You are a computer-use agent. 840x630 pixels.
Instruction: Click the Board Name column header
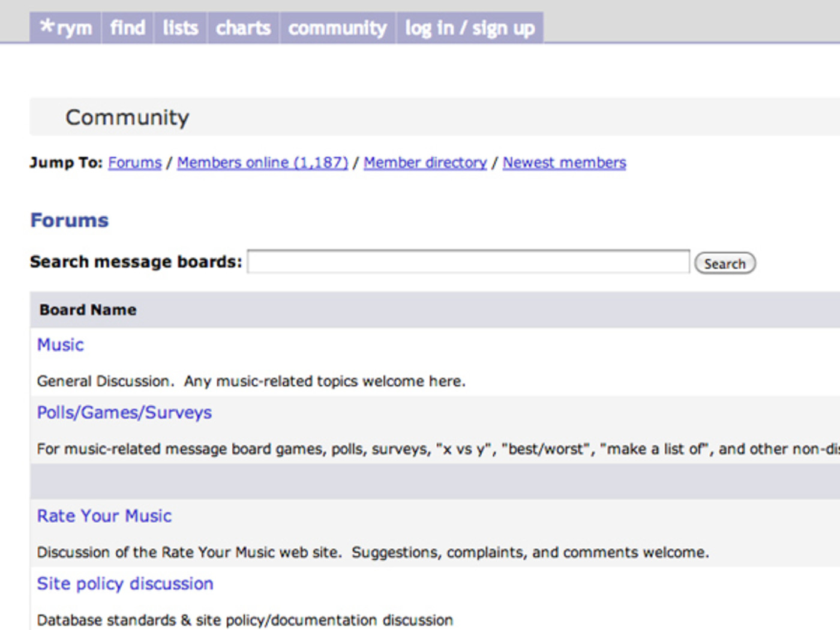[87, 310]
